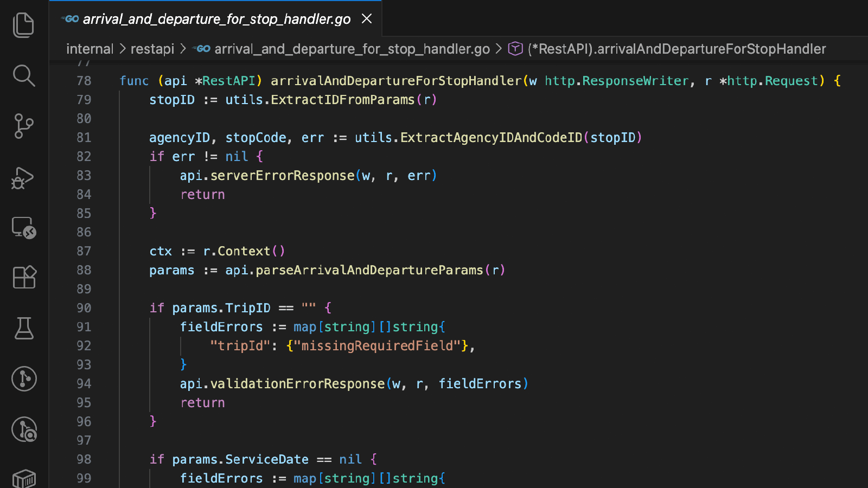The height and width of the screenshot is (488, 868).
Task: Click line number 87 in the gutter
Action: tap(84, 251)
